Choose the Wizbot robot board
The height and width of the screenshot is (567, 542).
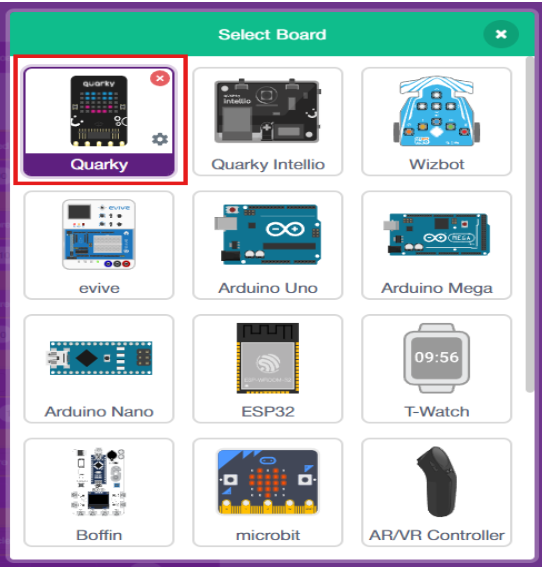[x=436, y=122]
